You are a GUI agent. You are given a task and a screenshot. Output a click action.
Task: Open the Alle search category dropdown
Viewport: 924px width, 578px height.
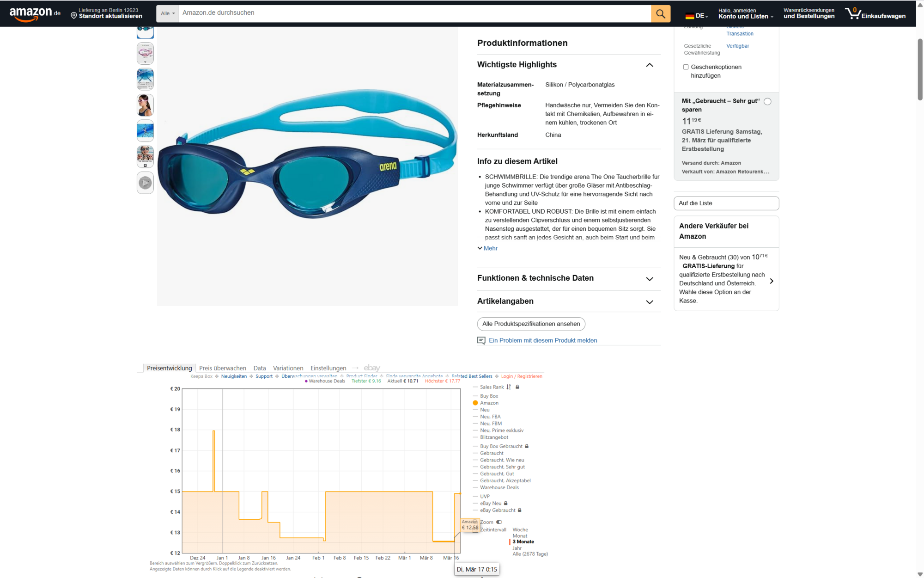click(x=168, y=13)
